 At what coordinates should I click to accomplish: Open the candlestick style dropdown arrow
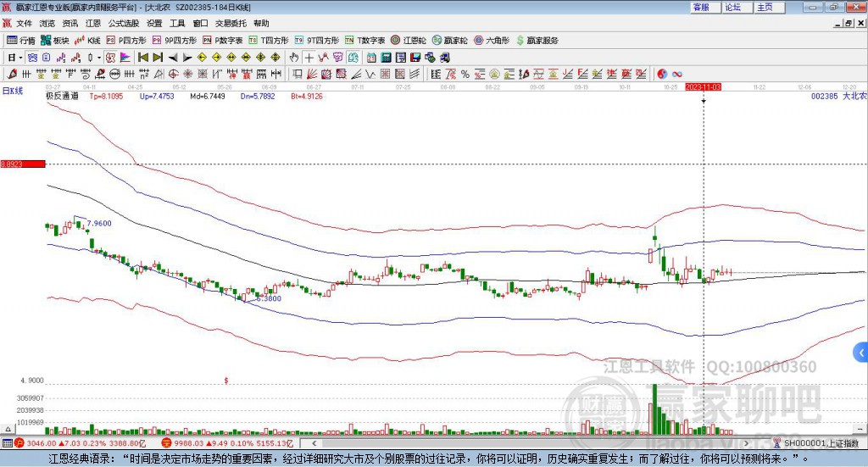(x=99, y=57)
